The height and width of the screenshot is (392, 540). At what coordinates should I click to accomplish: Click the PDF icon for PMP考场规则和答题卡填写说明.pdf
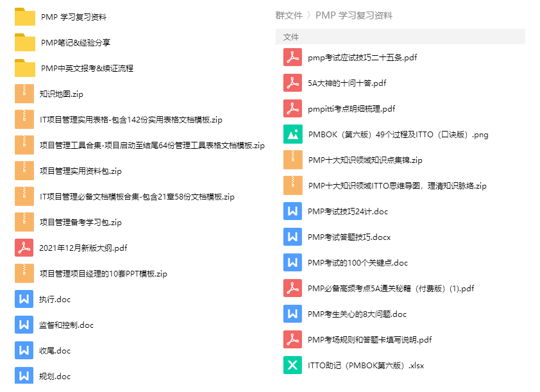point(292,339)
